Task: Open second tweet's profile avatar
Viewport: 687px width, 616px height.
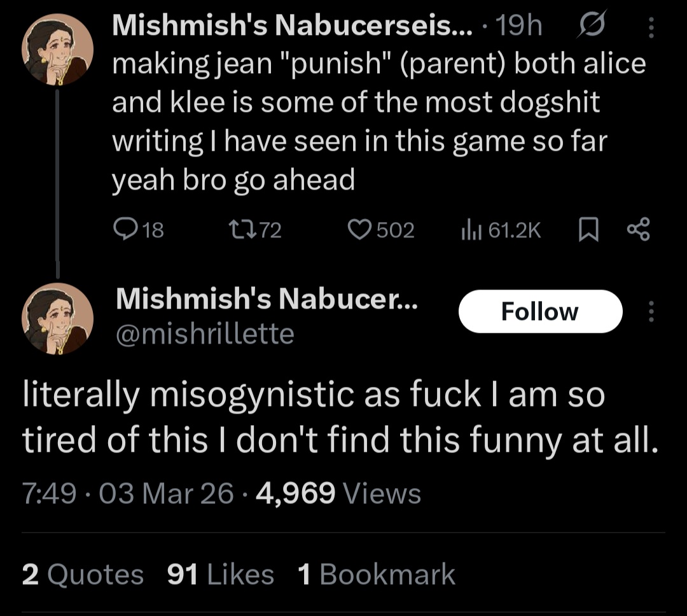Action: (x=57, y=318)
